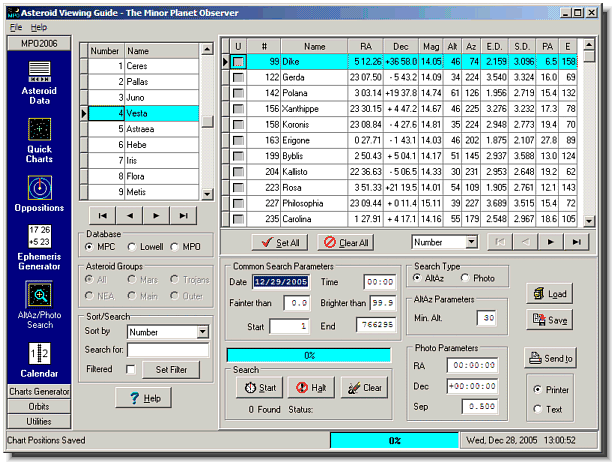The height and width of the screenshot is (465, 614).
Task: Click the Brighter than field
Action: pyautogui.click(x=383, y=303)
